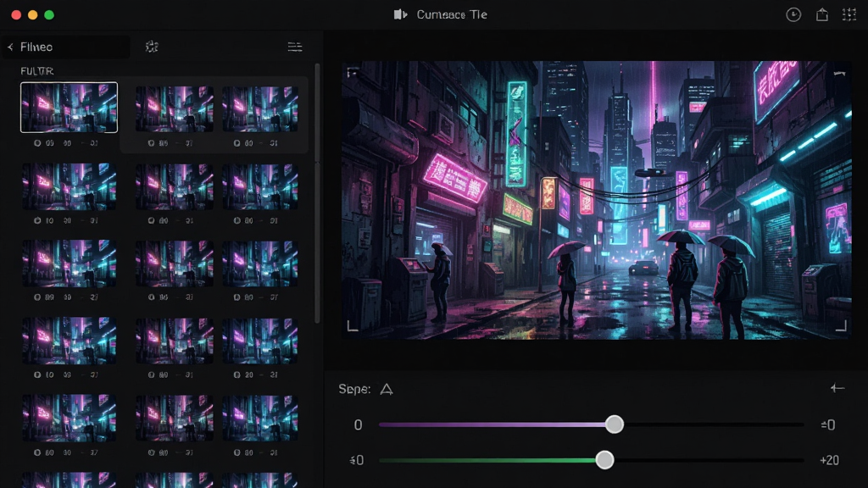Viewport: 868px width, 488px height.
Task: Click the share export icon
Action: click(822, 15)
